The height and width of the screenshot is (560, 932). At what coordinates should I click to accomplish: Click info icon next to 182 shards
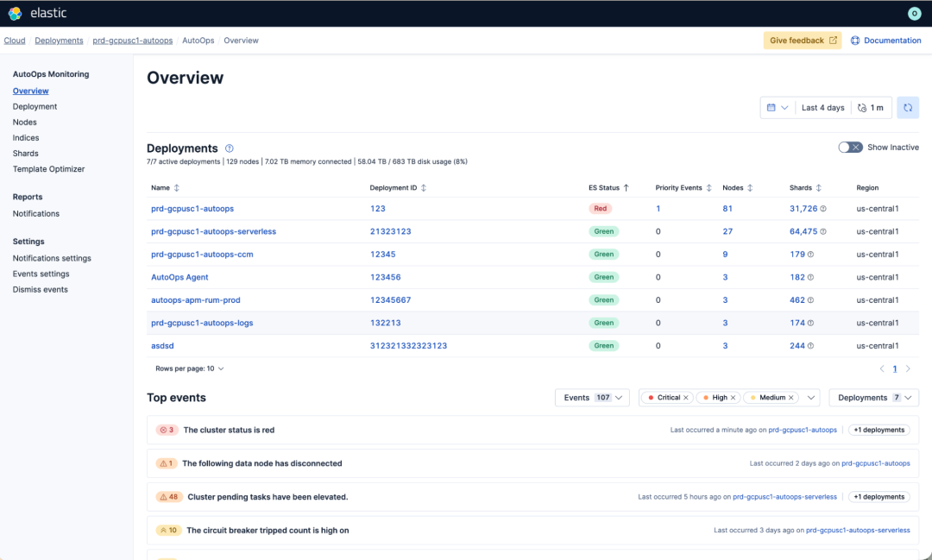coord(810,277)
